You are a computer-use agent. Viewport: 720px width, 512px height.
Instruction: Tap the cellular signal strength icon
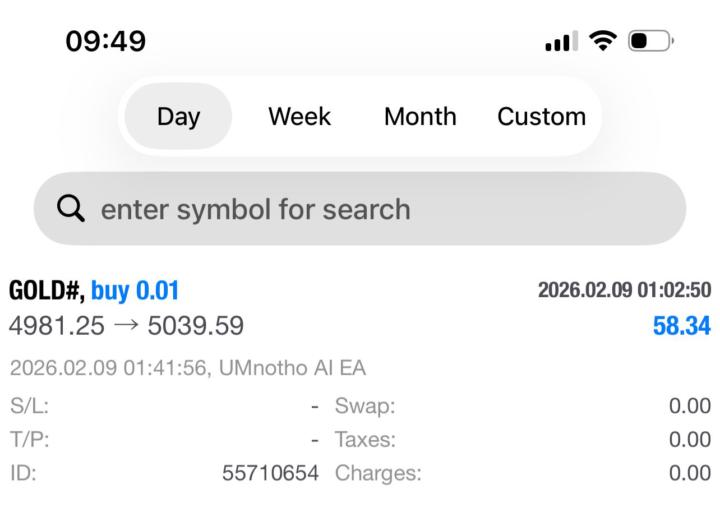[x=562, y=42]
